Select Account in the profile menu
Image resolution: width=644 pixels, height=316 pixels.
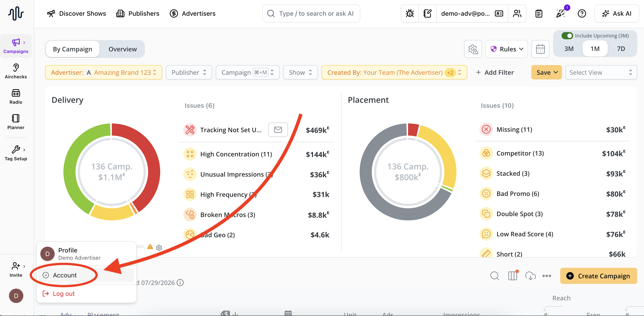click(86, 275)
